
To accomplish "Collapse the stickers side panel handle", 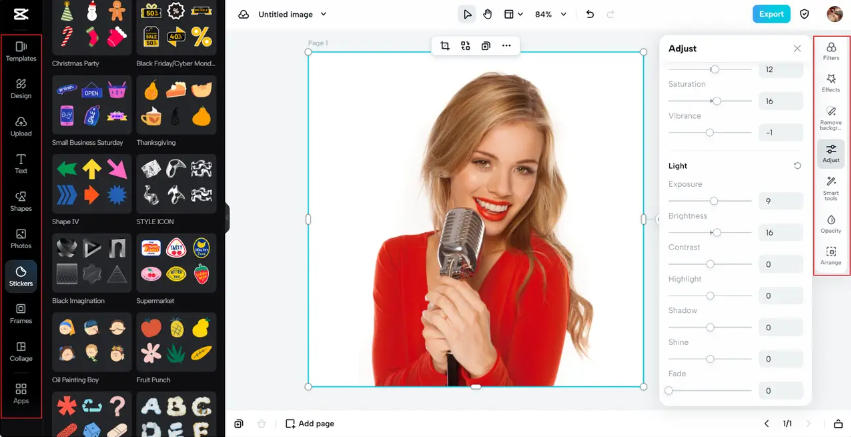I will [x=227, y=218].
